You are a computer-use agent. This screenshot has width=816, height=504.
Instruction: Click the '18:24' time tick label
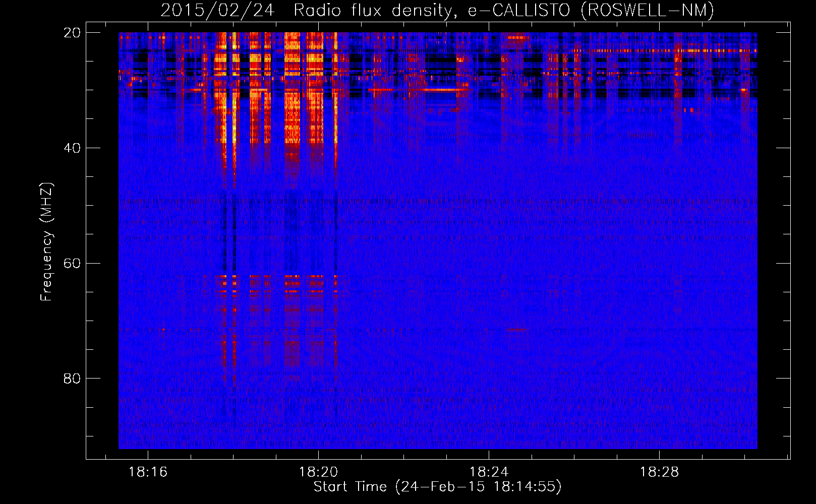pyautogui.click(x=489, y=472)
